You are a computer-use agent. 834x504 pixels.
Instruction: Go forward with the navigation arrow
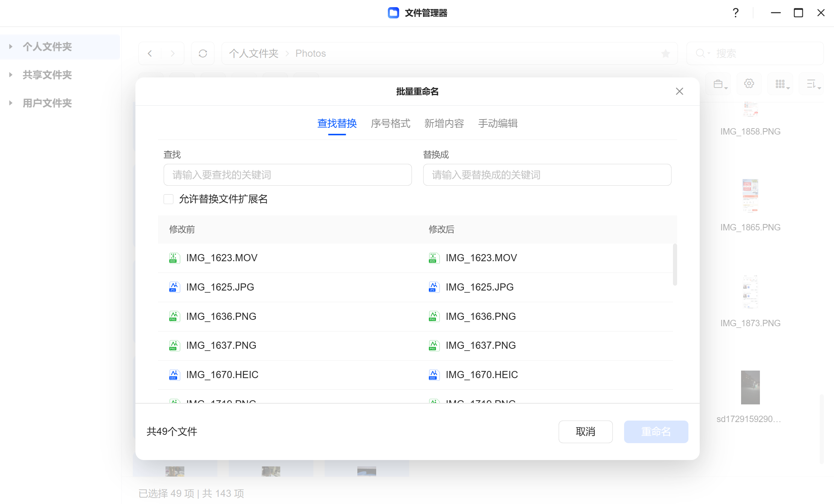click(x=173, y=53)
